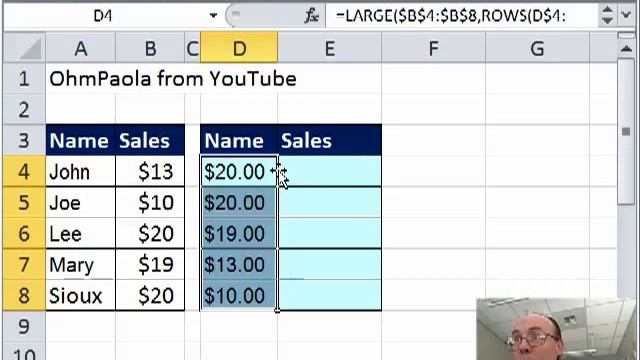This screenshot has height=360, width=640.
Task: Open the Name Box dropdown arrow
Action: point(213,16)
